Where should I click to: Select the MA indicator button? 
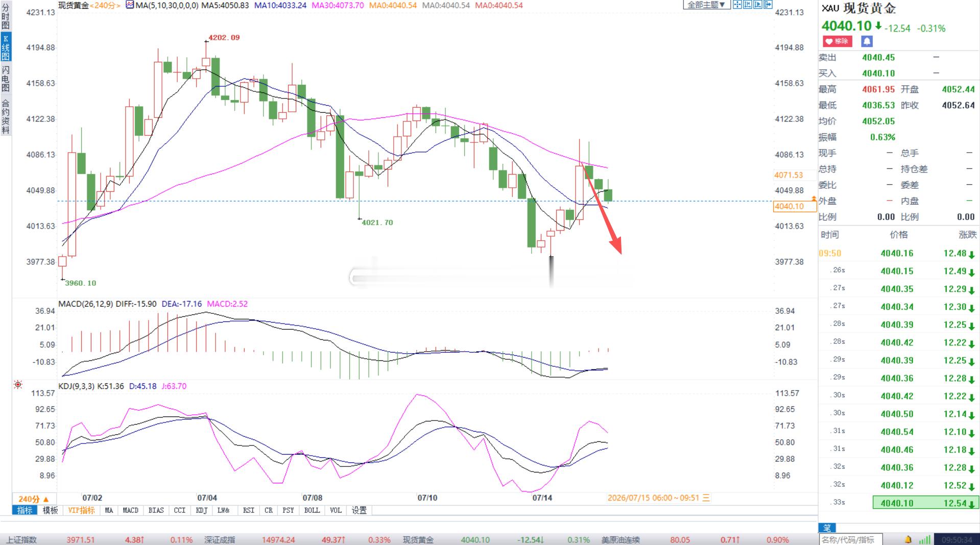pyautogui.click(x=109, y=510)
